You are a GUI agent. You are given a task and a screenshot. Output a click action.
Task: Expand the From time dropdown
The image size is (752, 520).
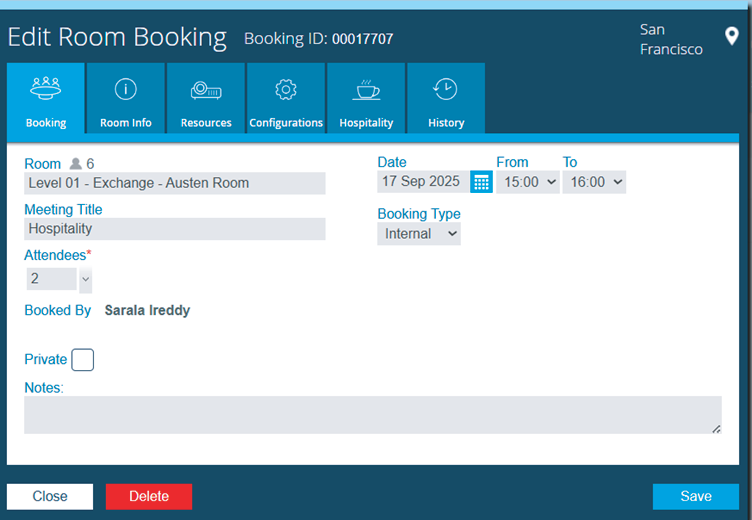click(x=528, y=182)
